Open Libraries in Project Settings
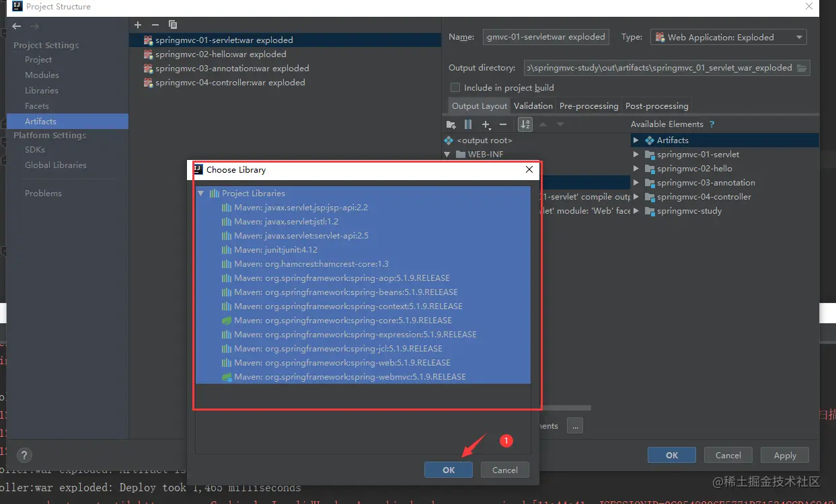This screenshot has height=504, width=836. tap(42, 91)
